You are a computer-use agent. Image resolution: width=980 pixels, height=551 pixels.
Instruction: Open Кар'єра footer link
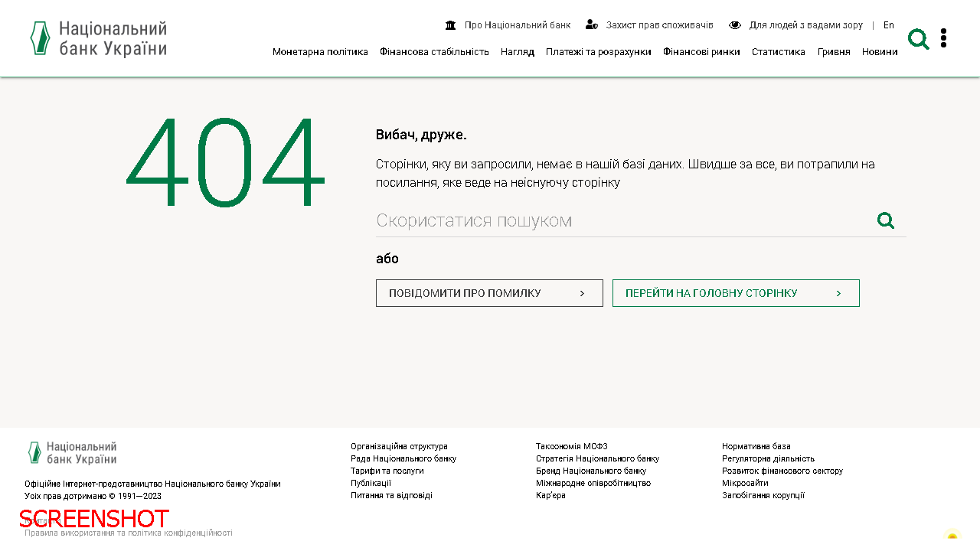(550, 495)
